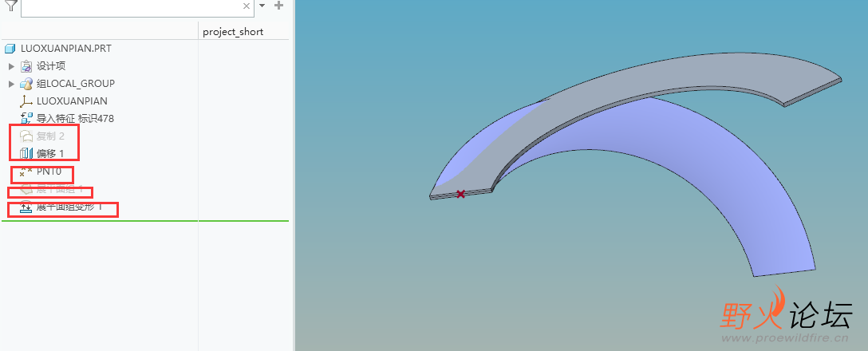This screenshot has width=868, height=351.
Task: Select the 设计项 item
Action: tap(51, 66)
